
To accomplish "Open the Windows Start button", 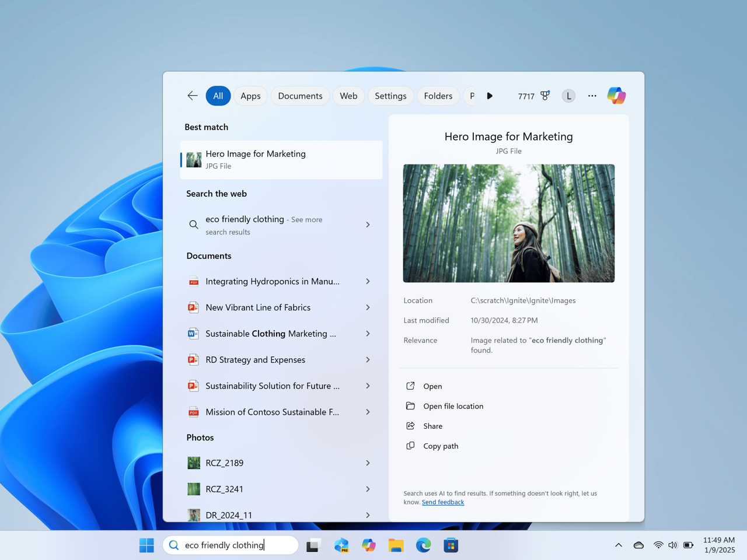I will tap(146, 545).
